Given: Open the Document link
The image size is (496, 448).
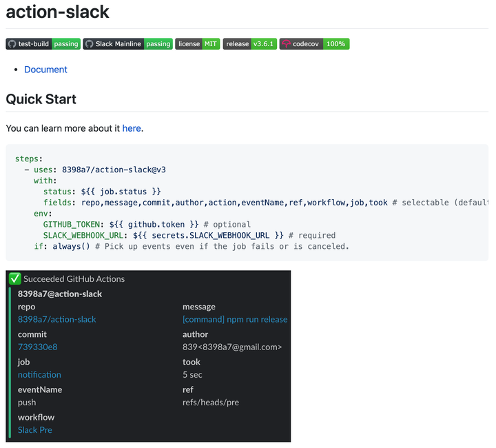Looking at the screenshot, I should click(45, 70).
